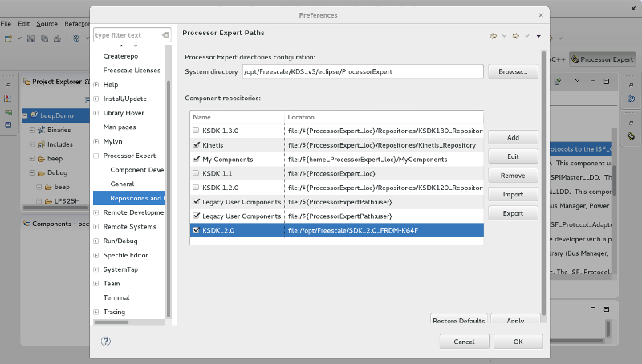The image size is (642, 364).
Task: Click the help question mark icon
Action: (x=106, y=341)
